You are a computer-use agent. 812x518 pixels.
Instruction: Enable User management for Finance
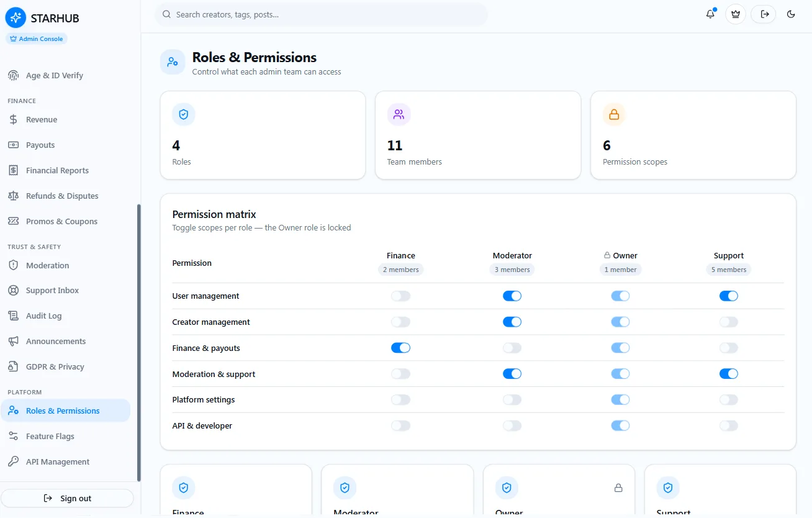(x=400, y=296)
